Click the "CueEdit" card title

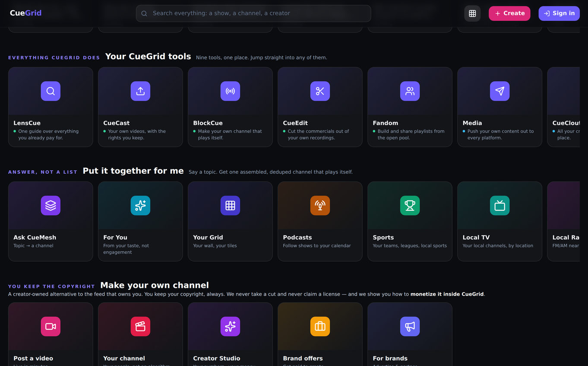[x=295, y=123]
